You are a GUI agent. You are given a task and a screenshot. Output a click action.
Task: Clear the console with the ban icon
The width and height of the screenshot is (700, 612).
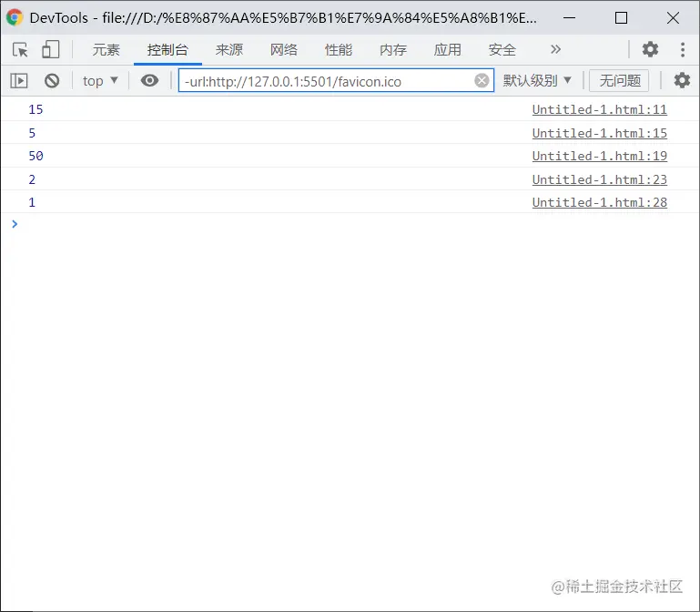[52, 81]
